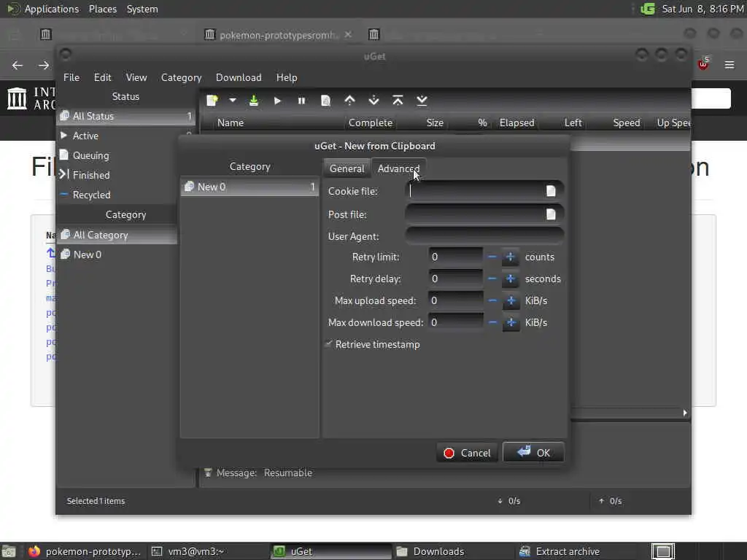Image resolution: width=747 pixels, height=560 pixels.
Task: Confirm the dialog with OK
Action: 533,452
